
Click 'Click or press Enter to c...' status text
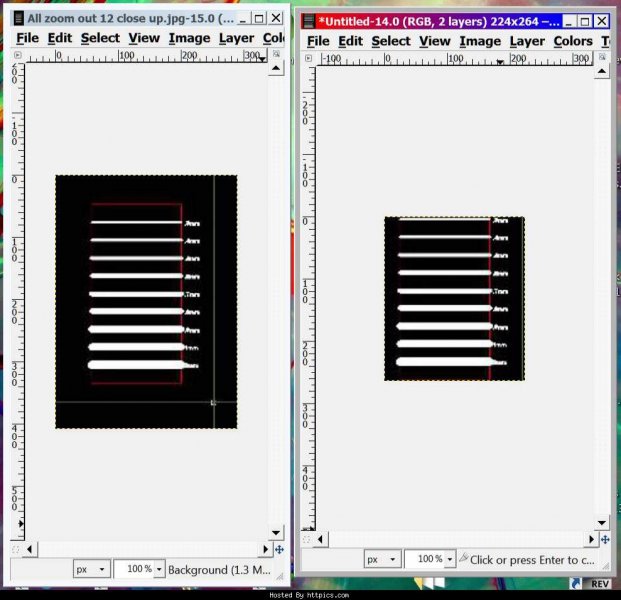(532, 560)
